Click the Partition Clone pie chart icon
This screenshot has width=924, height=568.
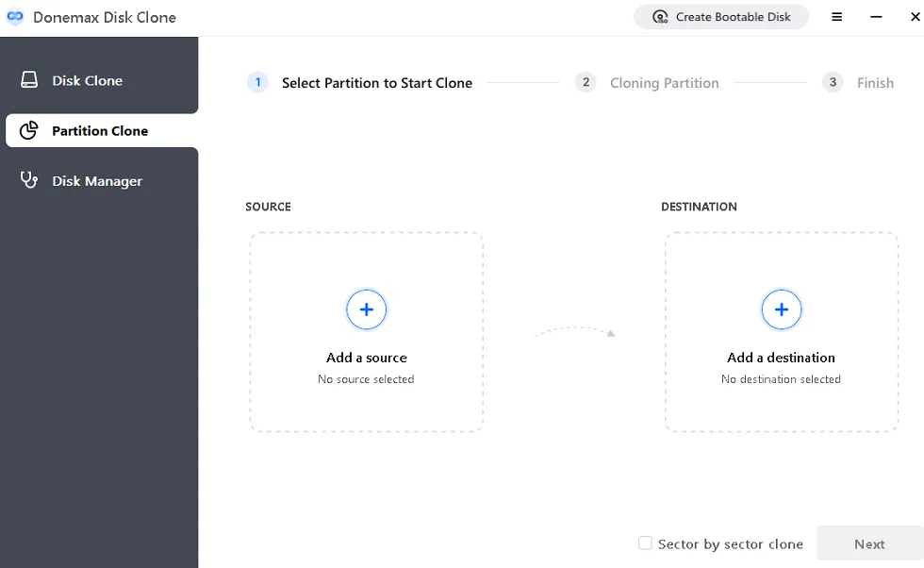coord(29,130)
